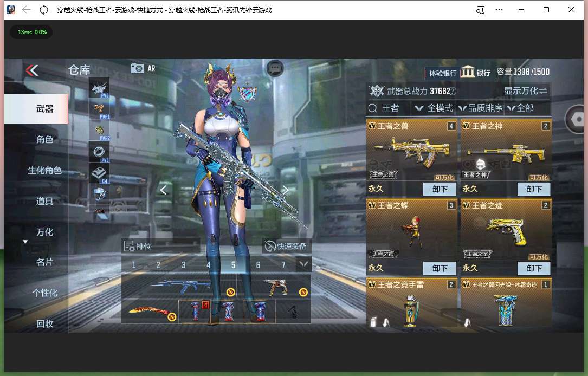Open the three-dot more menu in title bar
Screen dimensions: 588x376
point(499,10)
